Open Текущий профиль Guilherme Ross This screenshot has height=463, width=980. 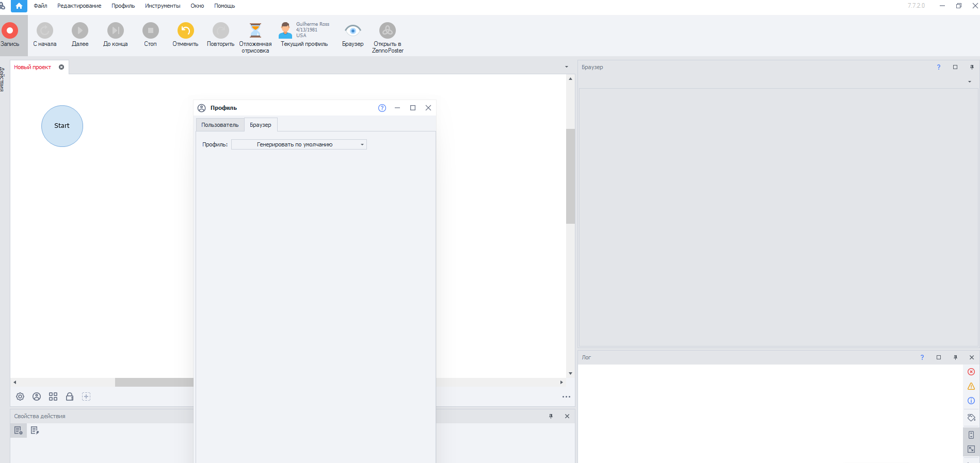(304, 35)
